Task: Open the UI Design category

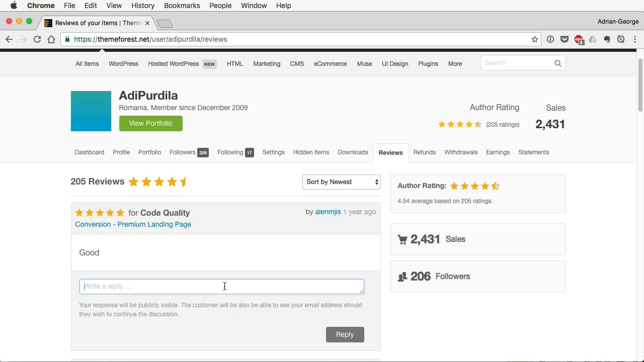Action: [395, 64]
